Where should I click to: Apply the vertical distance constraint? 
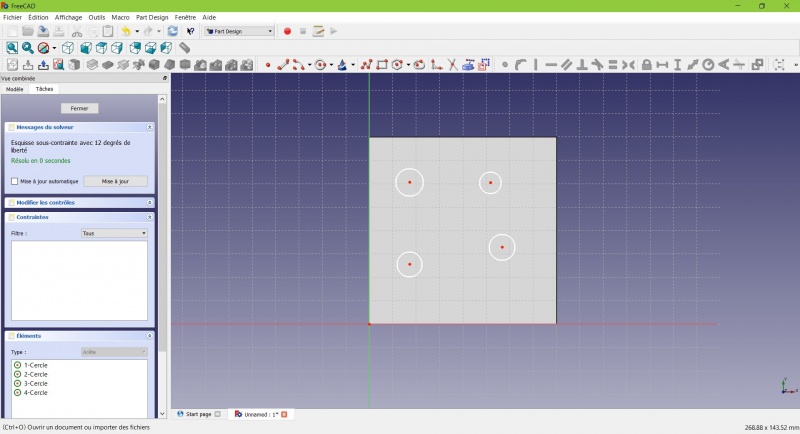[678, 65]
